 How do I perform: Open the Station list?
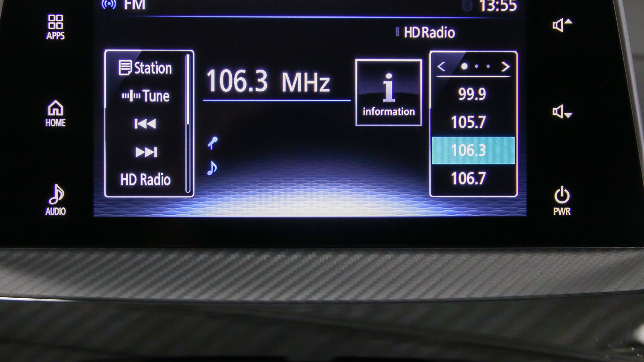coord(145,68)
